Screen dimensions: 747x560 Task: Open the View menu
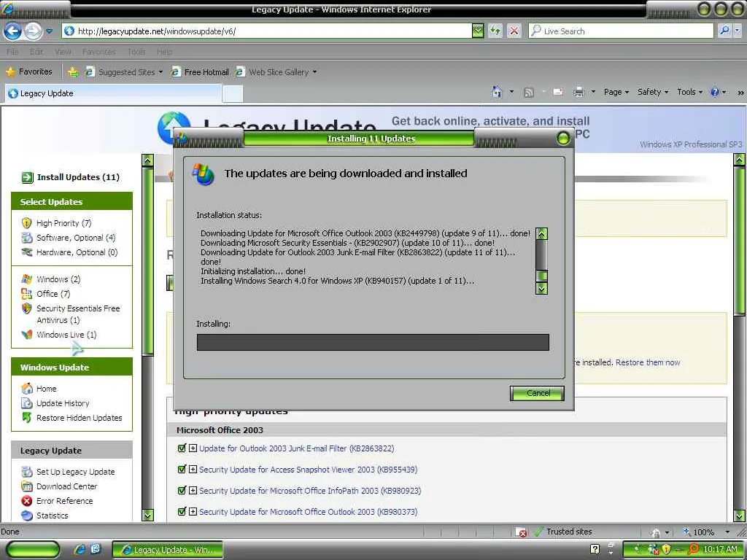pos(63,52)
